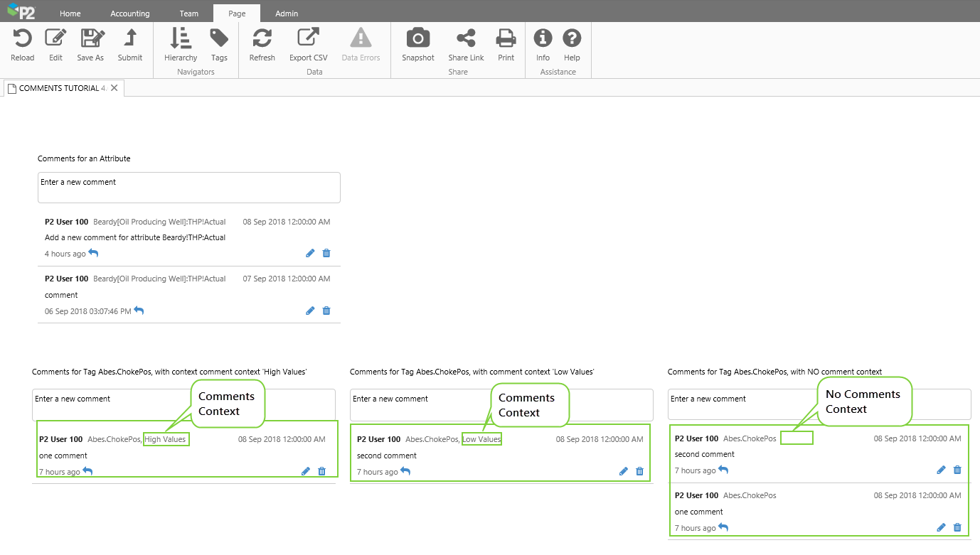
Task: Click the Edit page icon
Action: click(55, 39)
